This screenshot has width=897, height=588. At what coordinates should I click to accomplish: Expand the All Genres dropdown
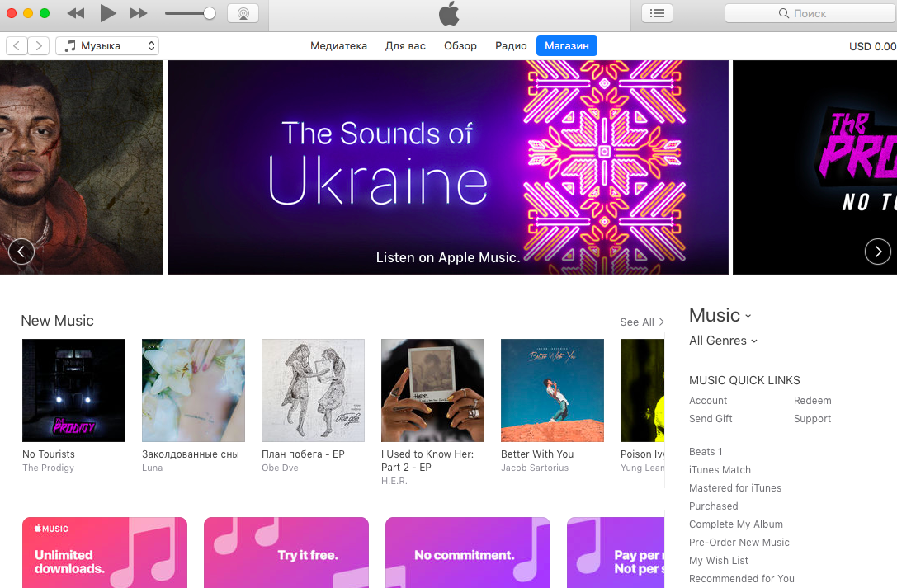click(x=723, y=341)
